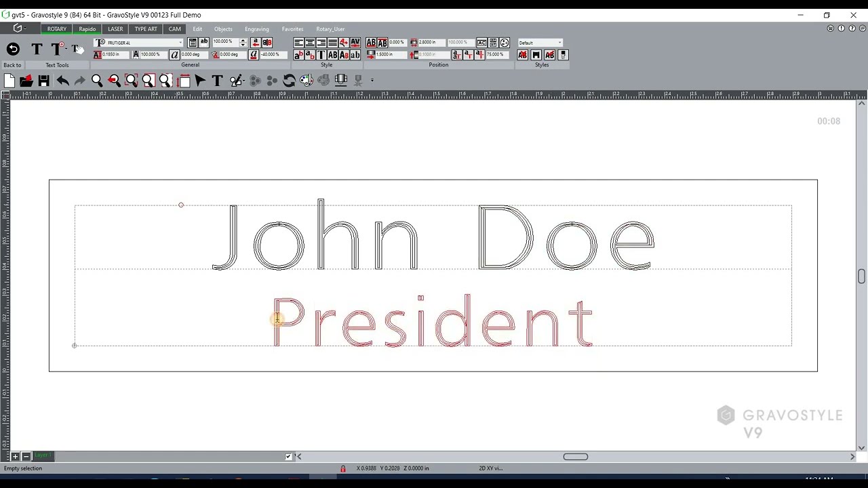Image resolution: width=868 pixels, height=488 pixels.
Task: Activate the magnifier zoom tool
Action: 97,81
